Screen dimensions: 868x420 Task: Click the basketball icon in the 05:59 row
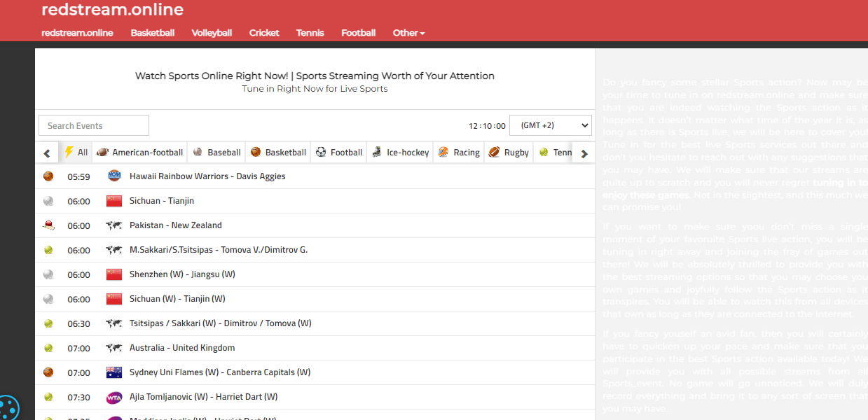(48, 176)
